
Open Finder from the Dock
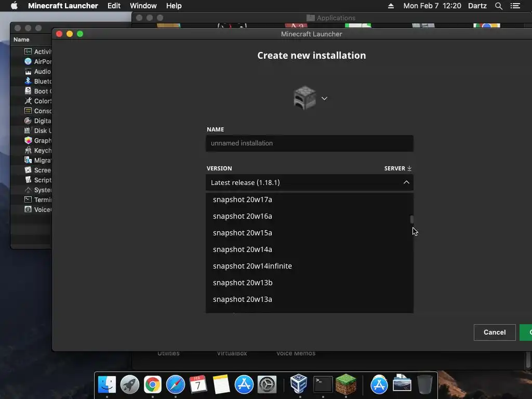[x=107, y=384]
